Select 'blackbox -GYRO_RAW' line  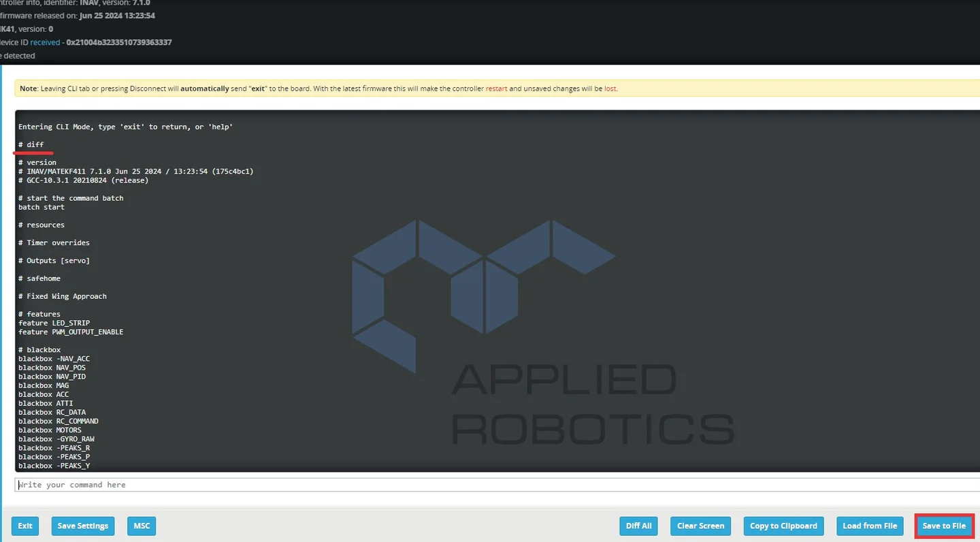click(56, 439)
